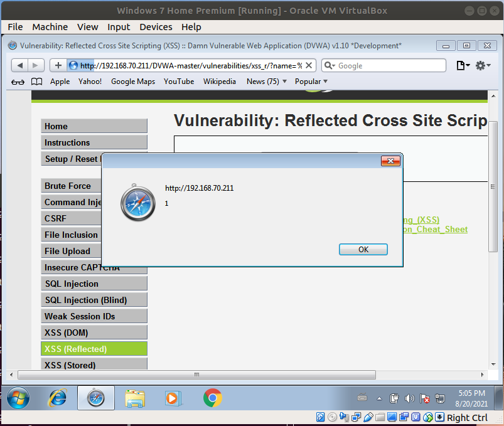Click the page scrollbar up arrow
Viewport: 504px width, 426px height.
pos(493,96)
